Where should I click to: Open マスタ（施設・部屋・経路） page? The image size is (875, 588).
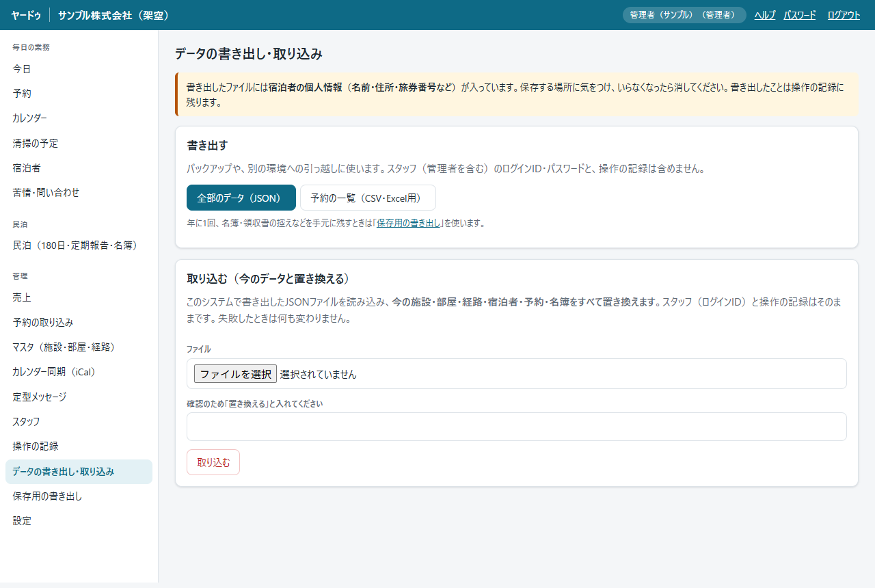click(79, 347)
